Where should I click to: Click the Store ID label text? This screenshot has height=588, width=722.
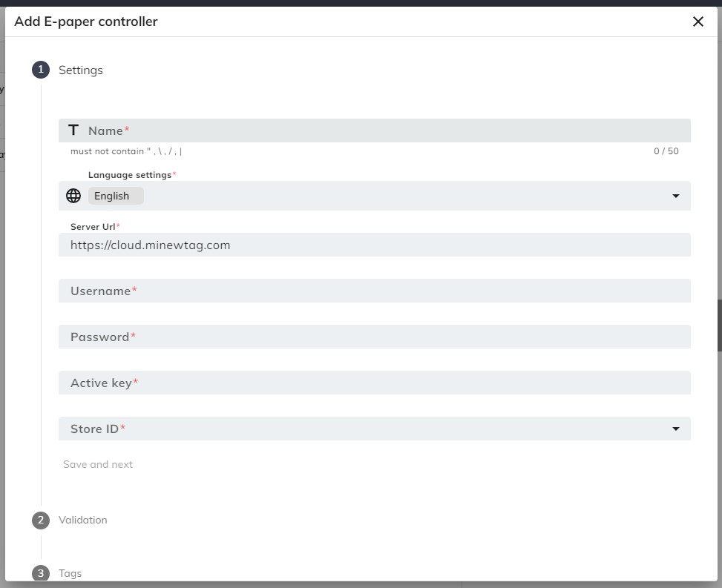coord(95,429)
